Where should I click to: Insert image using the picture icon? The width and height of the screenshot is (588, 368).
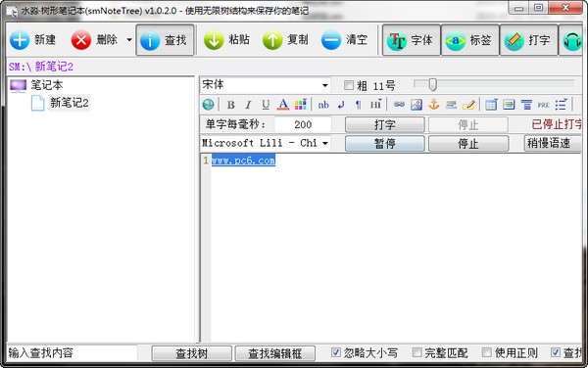[x=416, y=105]
